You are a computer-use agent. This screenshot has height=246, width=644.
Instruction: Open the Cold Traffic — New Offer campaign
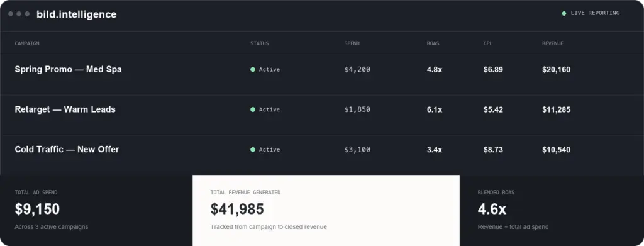pyautogui.click(x=67, y=150)
